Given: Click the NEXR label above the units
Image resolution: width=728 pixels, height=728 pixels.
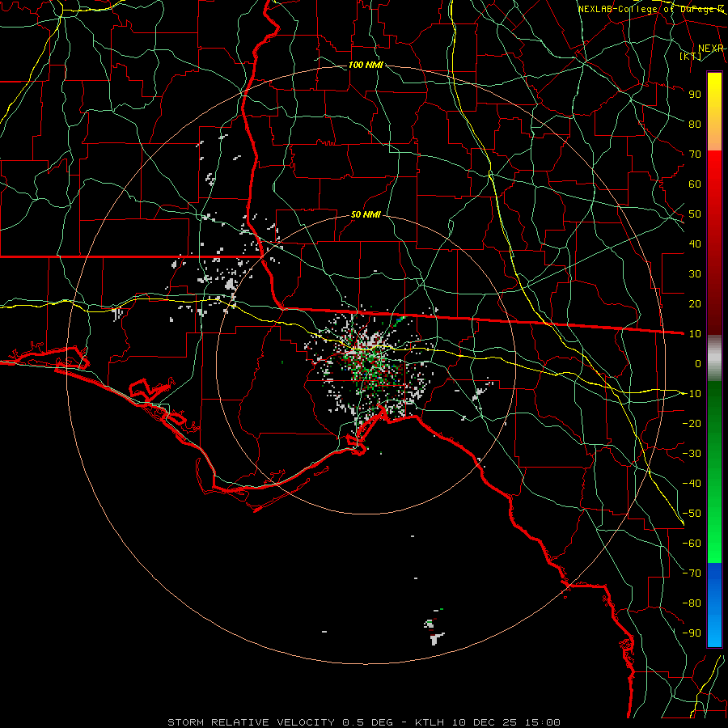Looking at the screenshot, I should tap(711, 49).
